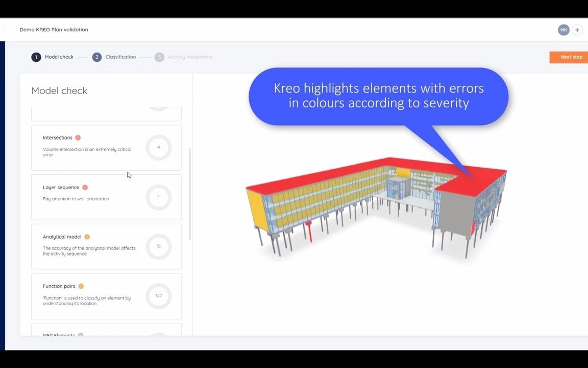The height and width of the screenshot is (368, 588).
Task: Click the Intersections red severity icon
Action: pyautogui.click(x=78, y=138)
